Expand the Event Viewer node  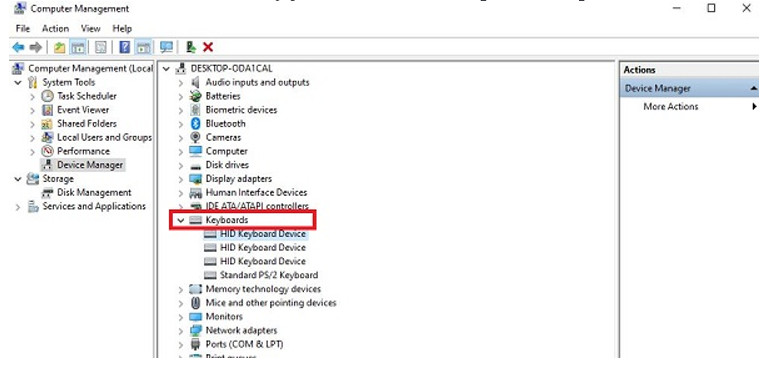point(33,110)
